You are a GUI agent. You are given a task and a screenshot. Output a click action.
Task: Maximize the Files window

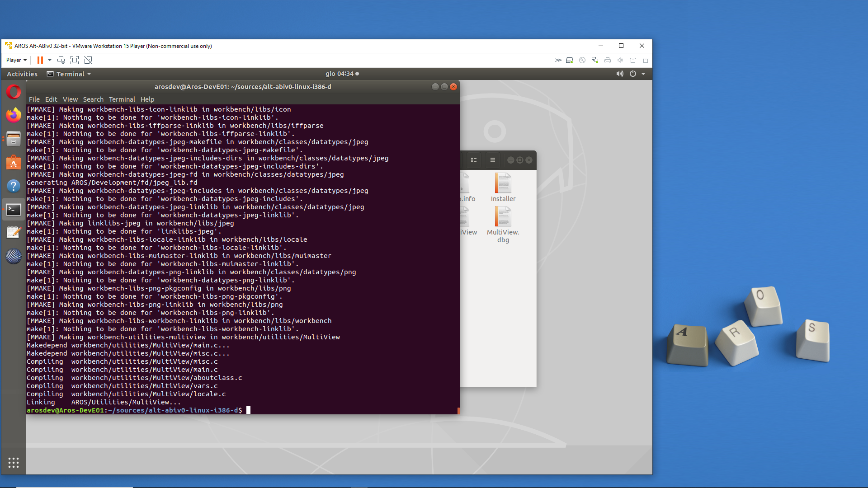tap(520, 160)
